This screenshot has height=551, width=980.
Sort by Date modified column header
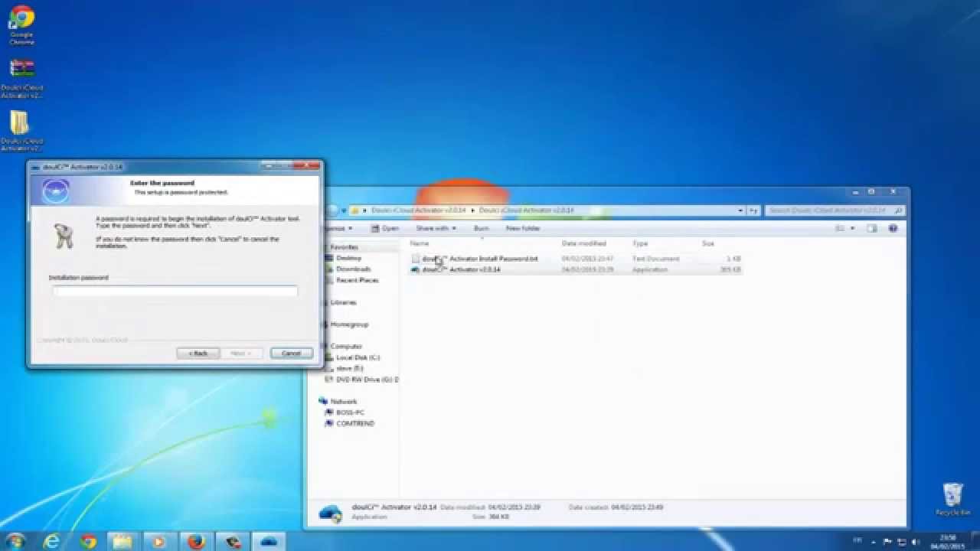(583, 243)
